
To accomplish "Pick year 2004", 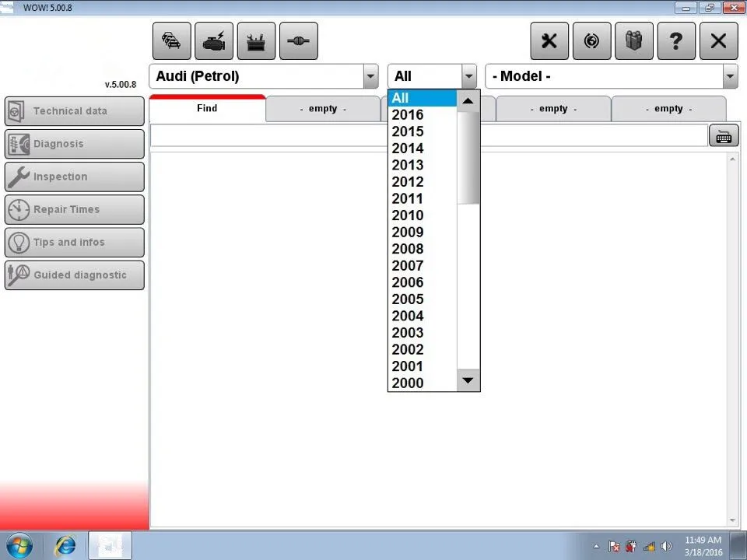I will pos(422,316).
